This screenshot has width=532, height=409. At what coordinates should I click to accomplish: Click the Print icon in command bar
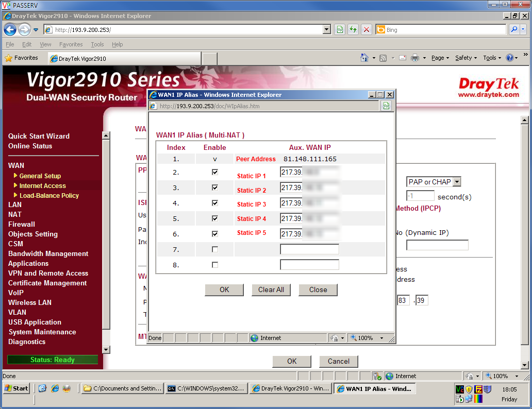coord(415,58)
